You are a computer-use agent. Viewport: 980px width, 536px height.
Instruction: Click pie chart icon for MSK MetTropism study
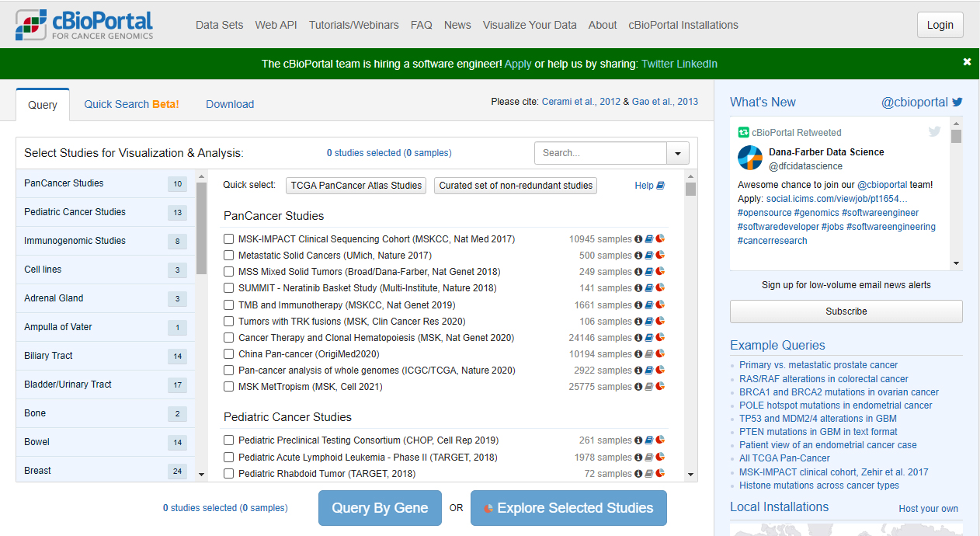[x=660, y=387]
